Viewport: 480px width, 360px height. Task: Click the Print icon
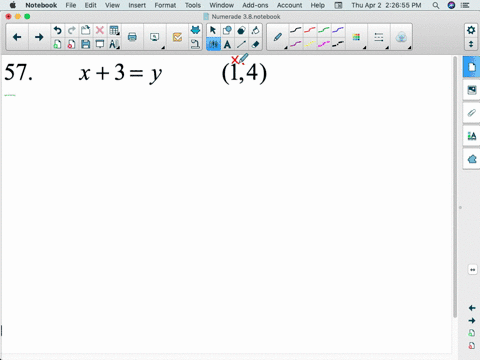[132, 37]
